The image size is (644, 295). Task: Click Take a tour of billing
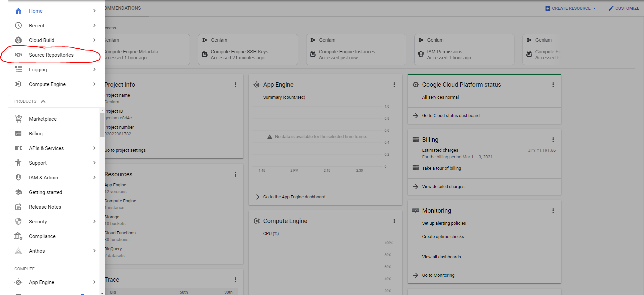[x=441, y=168]
